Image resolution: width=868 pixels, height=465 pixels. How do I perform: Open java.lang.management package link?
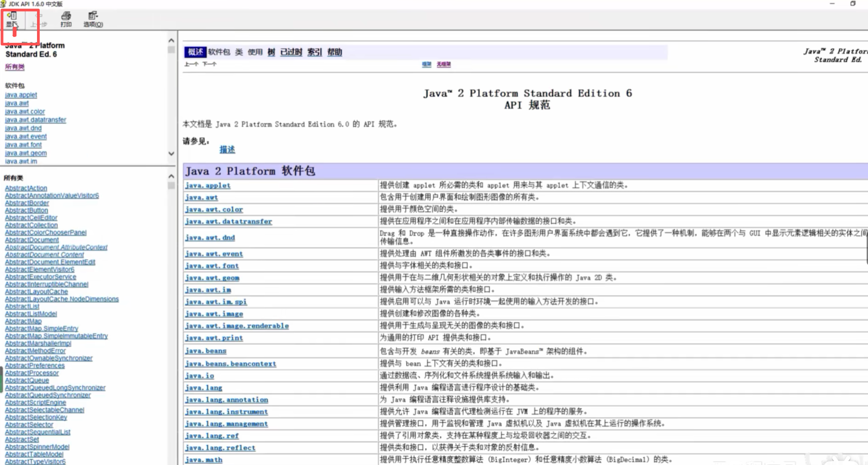(227, 424)
